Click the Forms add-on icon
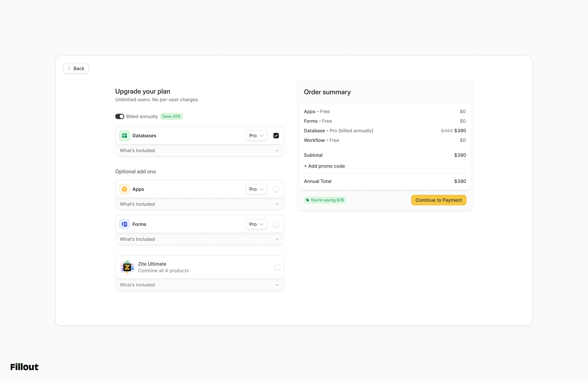Screen dimensions: 588x381 (124, 224)
